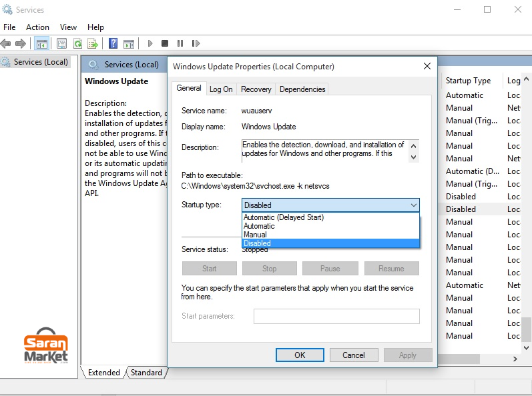532x396 pixels.
Task: Select the Automatic (D... startup type row
Action: (473, 171)
